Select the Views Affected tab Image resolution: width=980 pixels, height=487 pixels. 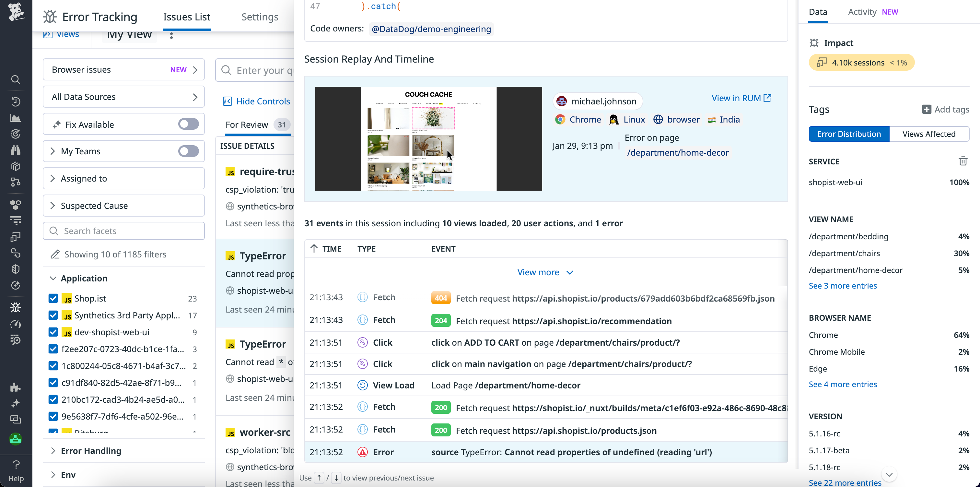pos(929,134)
